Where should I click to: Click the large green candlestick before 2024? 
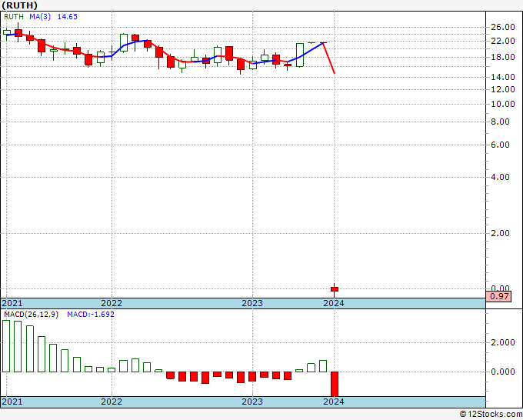point(300,55)
